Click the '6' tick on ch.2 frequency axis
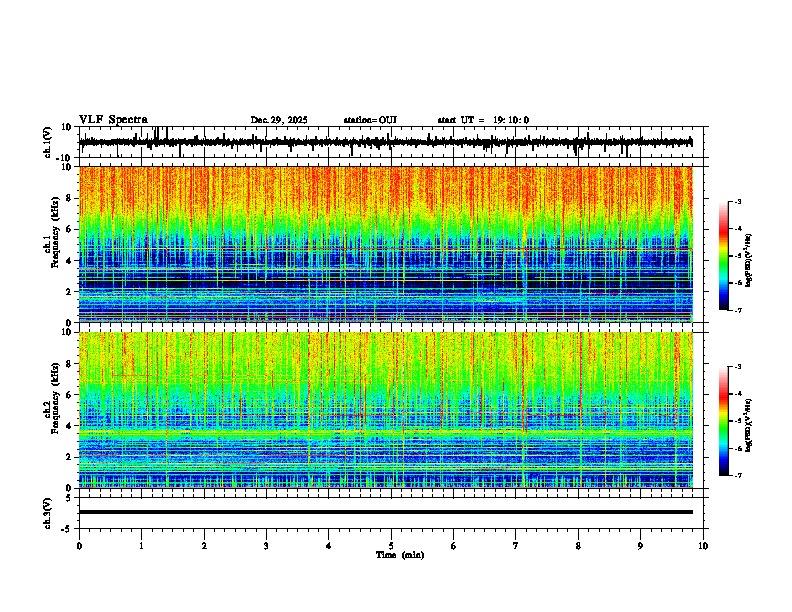Image resolution: width=792 pixels, height=612 pixels. (69, 394)
